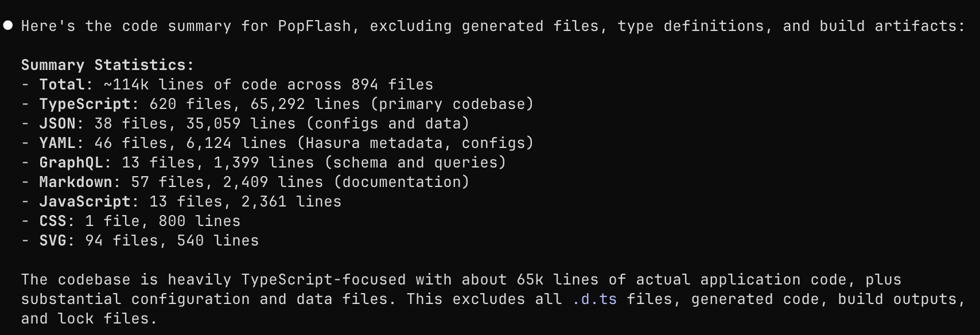Click "TypeScript-focused" in the closing paragraph
This screenshot has height=335, width=980.
coord(323,280)
